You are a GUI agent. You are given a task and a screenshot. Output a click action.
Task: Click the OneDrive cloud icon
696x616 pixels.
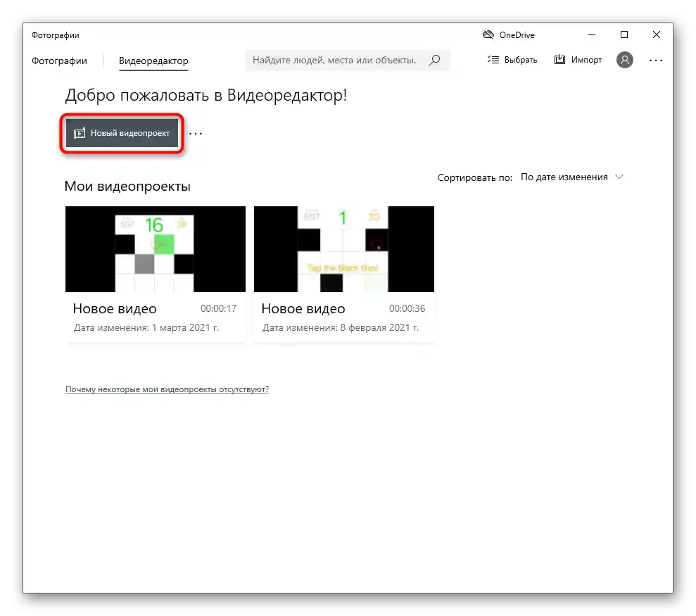[x=488, y=34]
